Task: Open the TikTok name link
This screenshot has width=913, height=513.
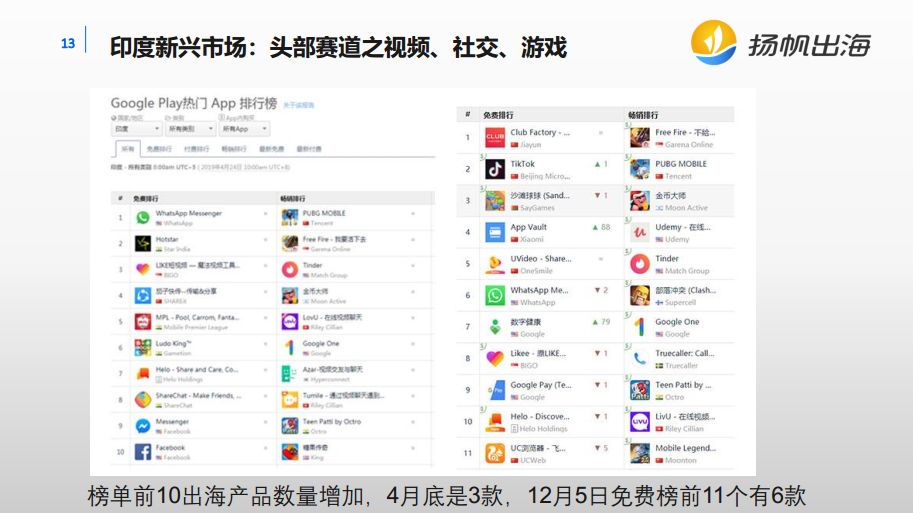Action: pyautogui.click(x=522, y=164)
